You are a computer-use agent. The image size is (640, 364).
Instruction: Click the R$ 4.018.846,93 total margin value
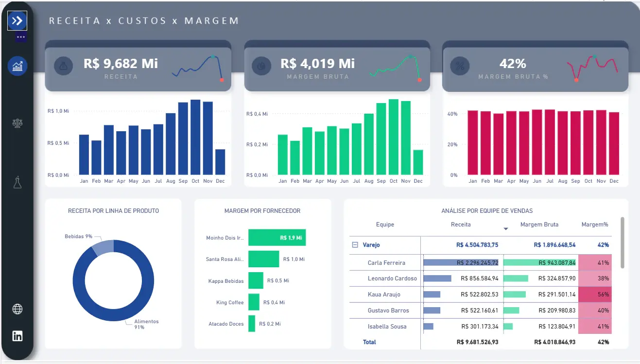point(554,342)
